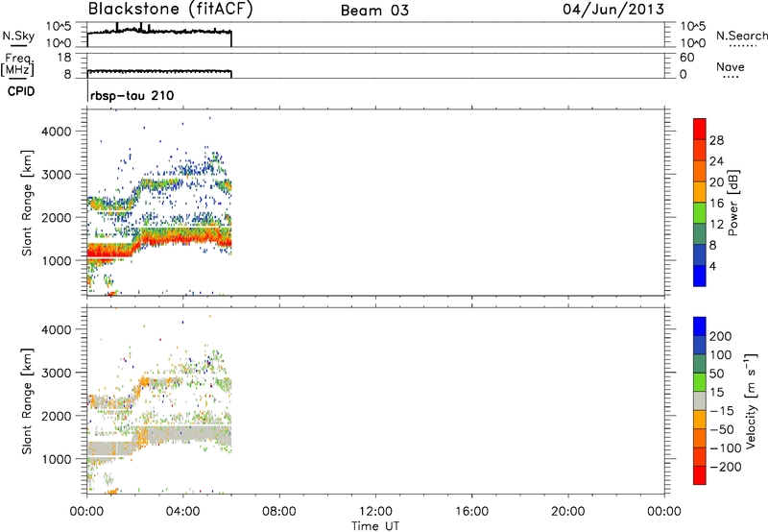Screen dimensions: 768x532
Task: Click the 10^5 label on right noise axis
Action: pos(693,27)
